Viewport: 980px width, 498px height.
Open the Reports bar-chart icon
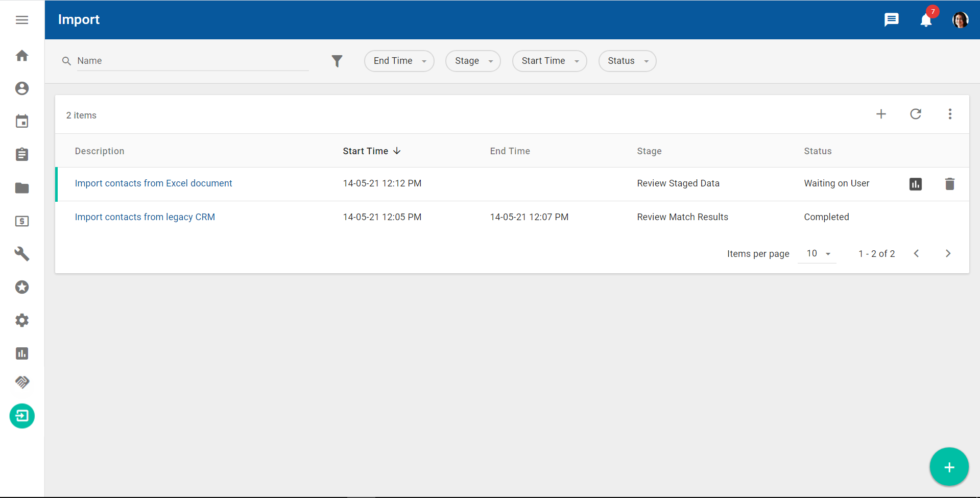[22, 353]
